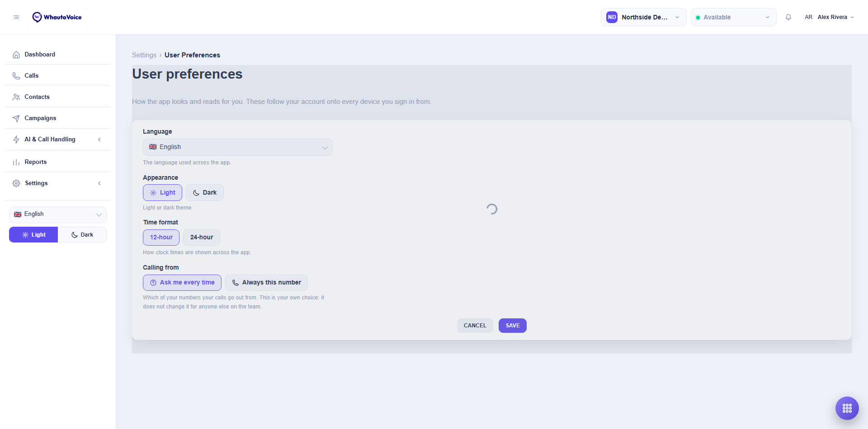Image resolution: width=868 pixels, height=429 pixels.
Task: Select Ask me every time option
Action: (182, 283)
